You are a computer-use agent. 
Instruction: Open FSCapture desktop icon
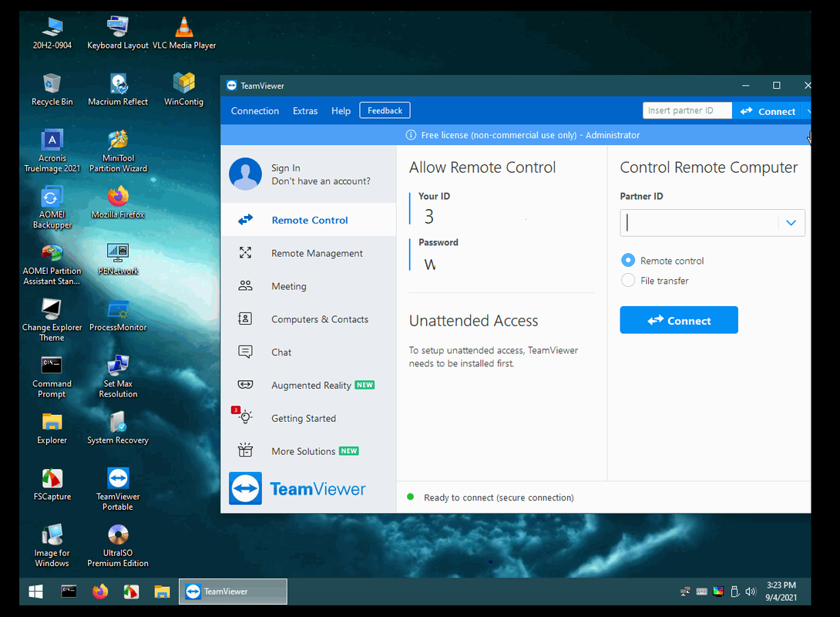[x=52, y=484]
